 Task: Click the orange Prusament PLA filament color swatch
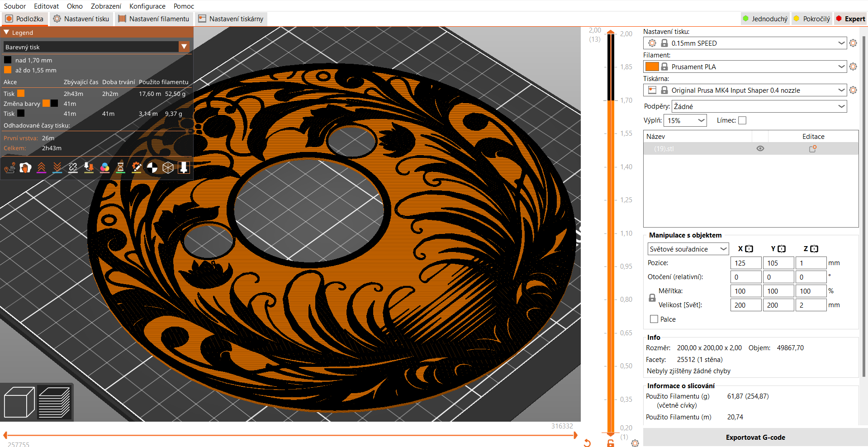[x=651, y=67]
